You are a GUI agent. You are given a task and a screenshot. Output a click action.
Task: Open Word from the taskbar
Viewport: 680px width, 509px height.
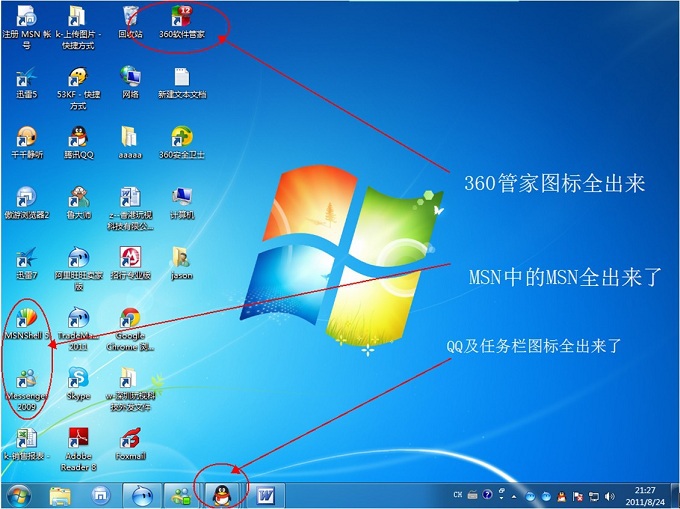265,495
